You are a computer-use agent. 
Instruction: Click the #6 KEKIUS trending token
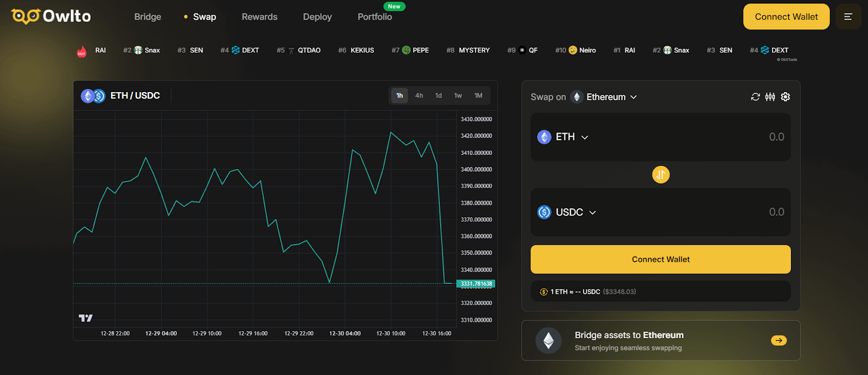pos(356,50)
